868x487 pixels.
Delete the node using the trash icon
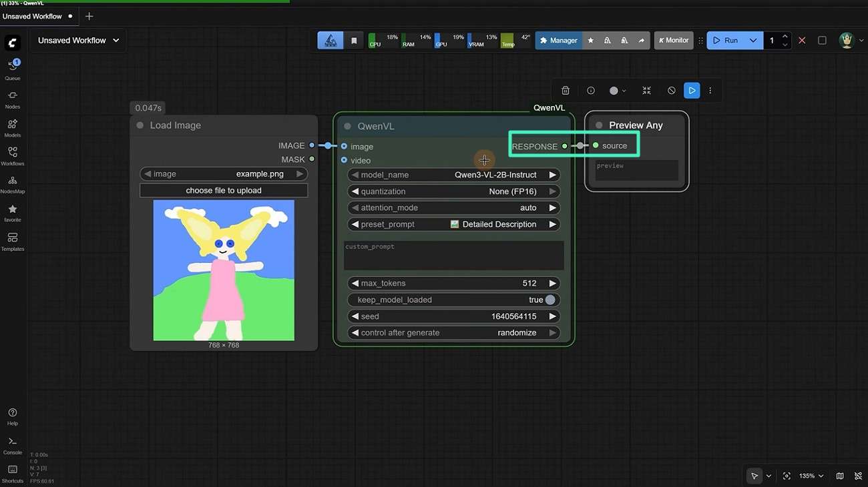565,90
